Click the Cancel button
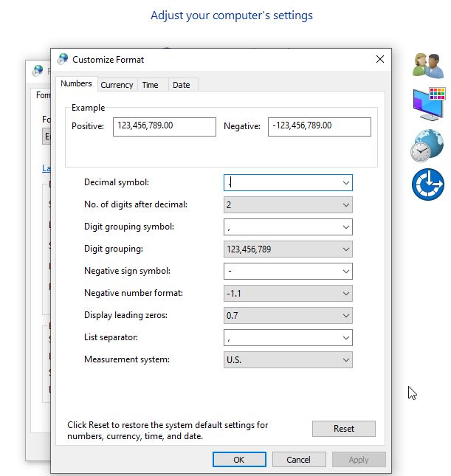451x476 pixels. 299,460
